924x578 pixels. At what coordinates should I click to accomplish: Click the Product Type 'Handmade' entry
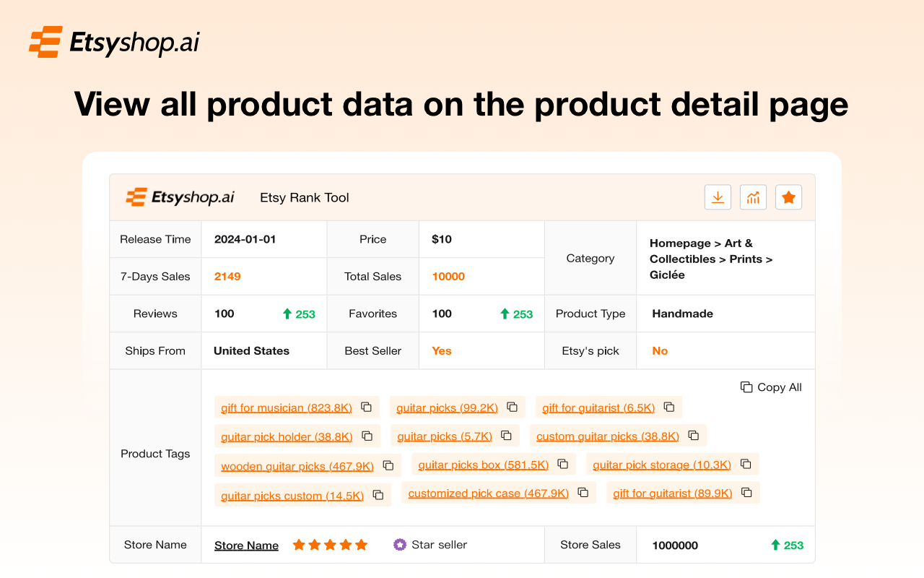681,313
